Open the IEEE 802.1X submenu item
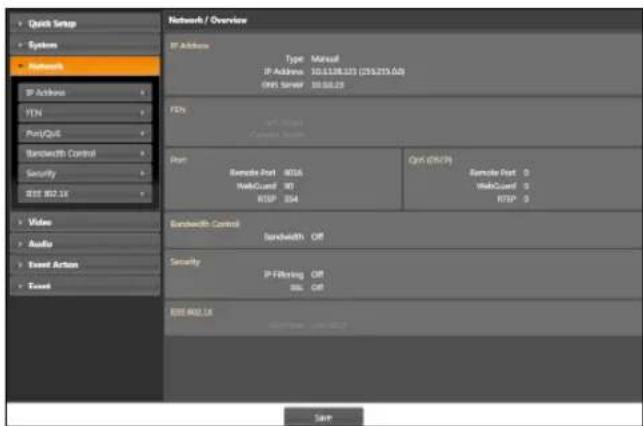 (x=85, y=194)
